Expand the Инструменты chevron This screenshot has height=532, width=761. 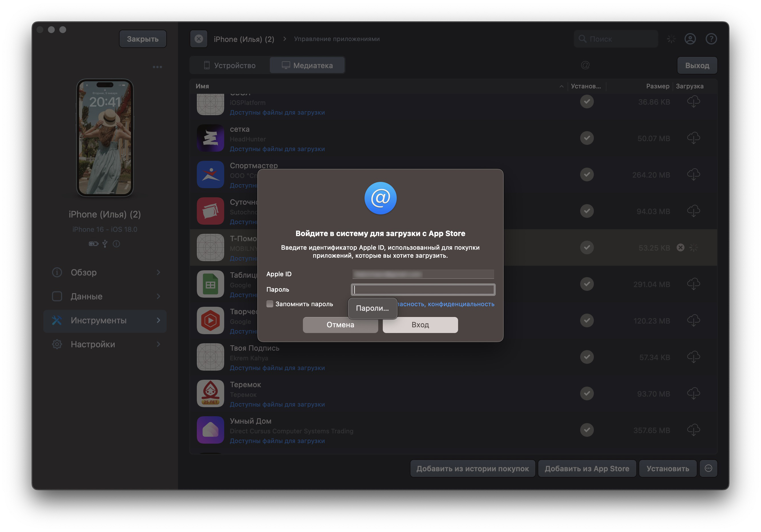(x=158, y=320)
